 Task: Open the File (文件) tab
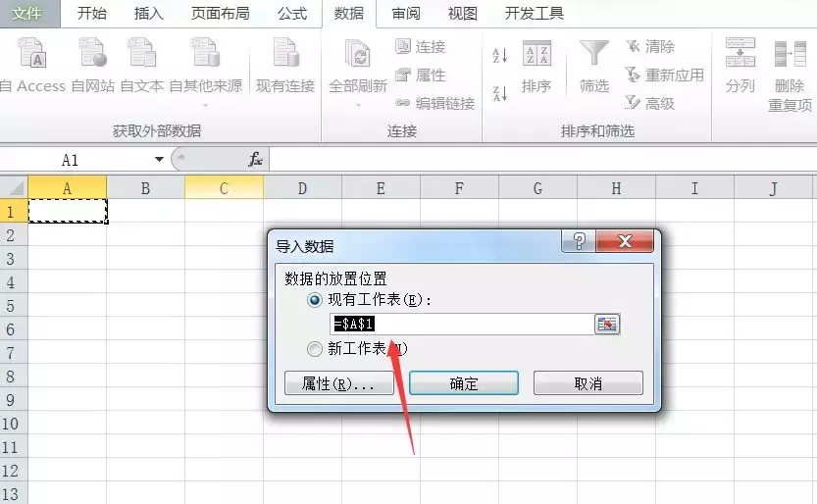click(27, 14)
